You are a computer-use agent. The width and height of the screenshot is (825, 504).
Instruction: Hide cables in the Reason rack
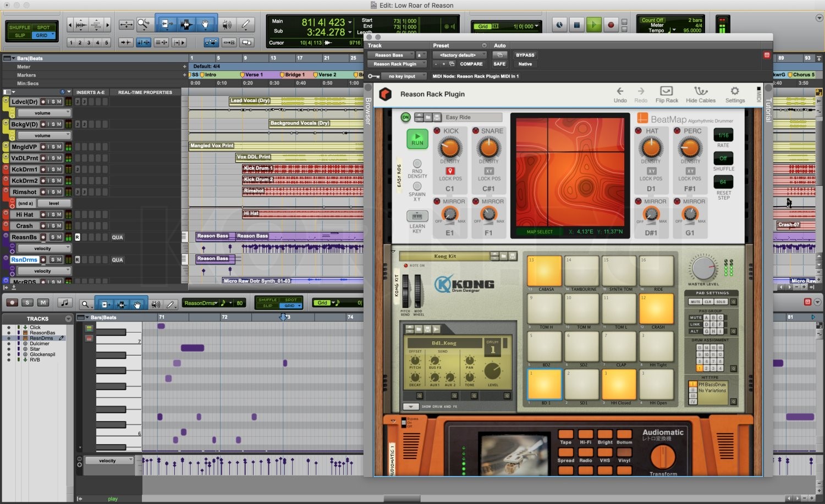(x=701, y=93)
